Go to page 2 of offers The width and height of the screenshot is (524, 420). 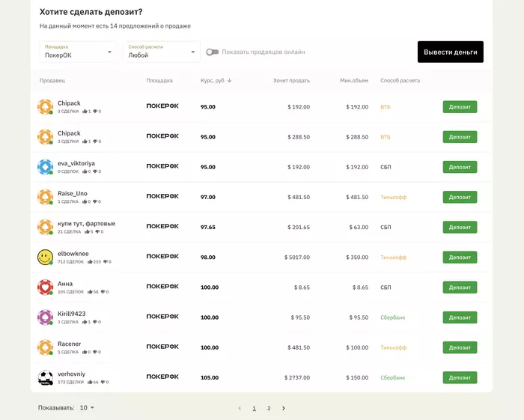tap(269, 408)
